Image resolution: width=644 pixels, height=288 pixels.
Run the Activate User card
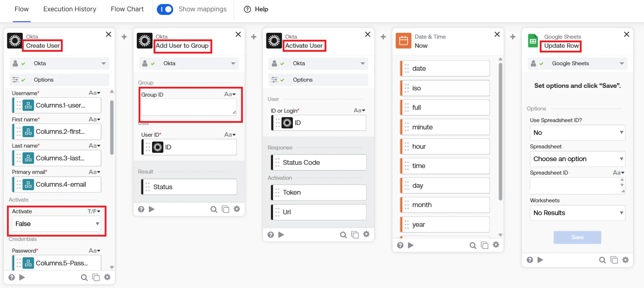[281, 235]
